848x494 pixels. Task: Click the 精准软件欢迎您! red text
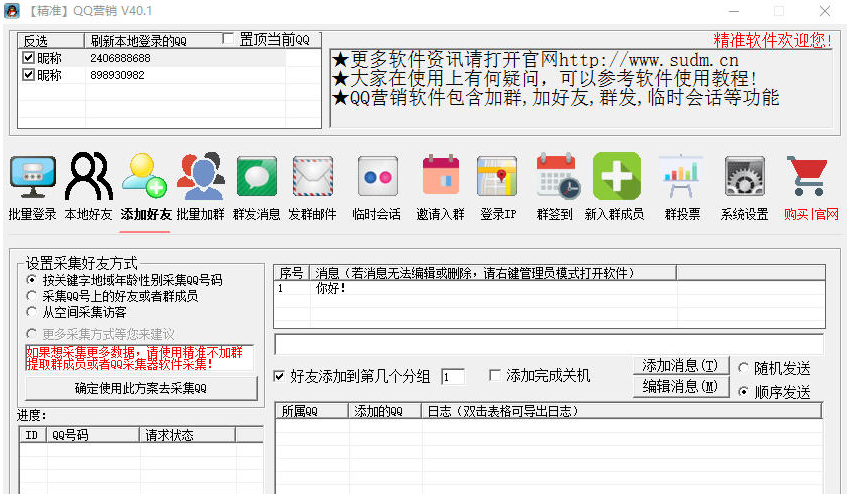tap(772, 40)
